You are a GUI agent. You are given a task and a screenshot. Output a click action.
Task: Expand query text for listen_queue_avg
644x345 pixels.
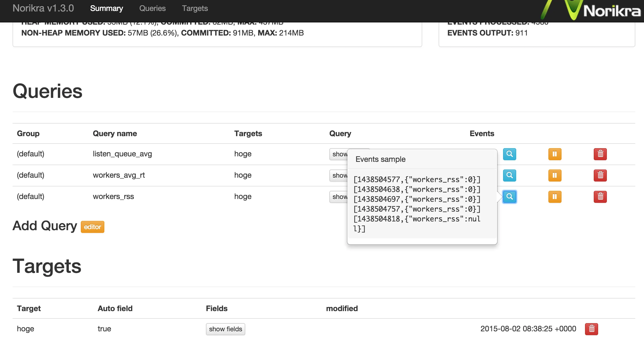[338, 154]
